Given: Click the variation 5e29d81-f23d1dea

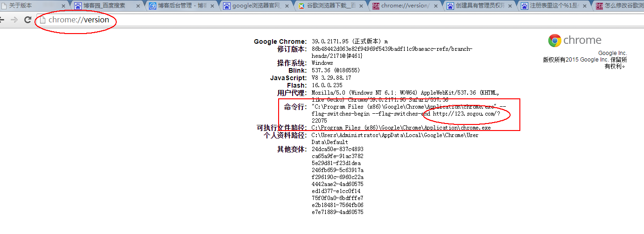Looking at the screenshot, I should click(x=336, y=163).
